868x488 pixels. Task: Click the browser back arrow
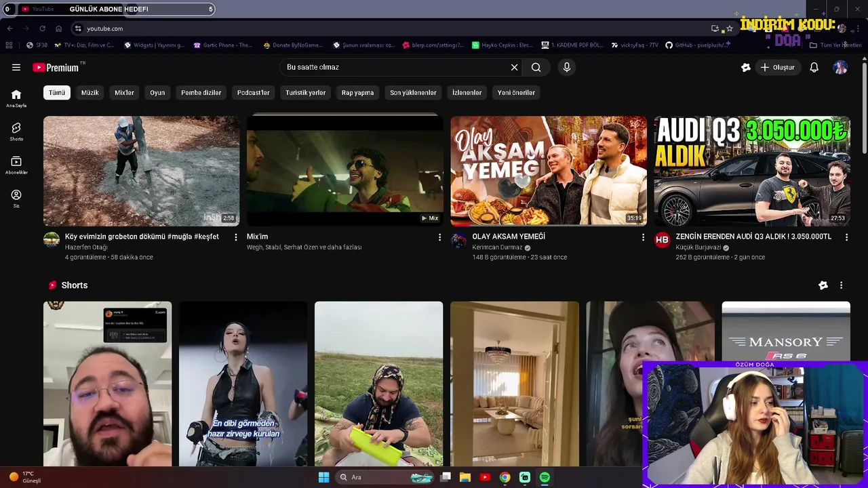pos(9,28)
